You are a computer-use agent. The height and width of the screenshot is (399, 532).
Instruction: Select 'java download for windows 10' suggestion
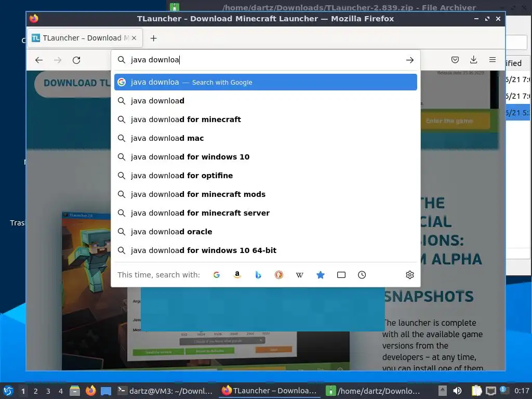pos(265,157)
